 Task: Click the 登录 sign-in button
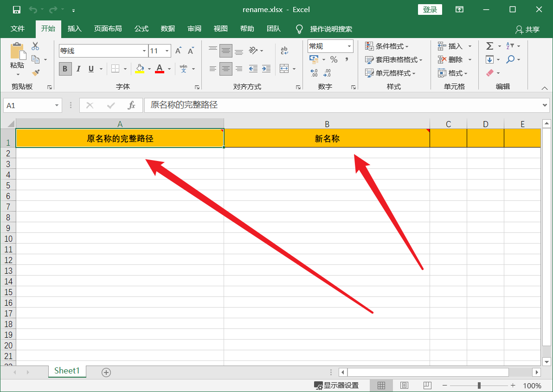tap(430, 9)
